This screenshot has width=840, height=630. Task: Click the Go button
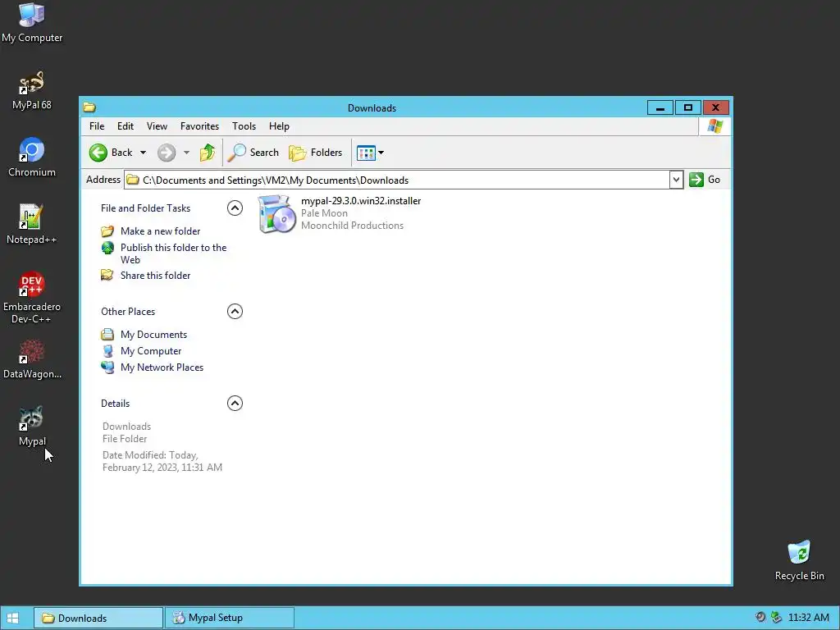coord(705,180)
